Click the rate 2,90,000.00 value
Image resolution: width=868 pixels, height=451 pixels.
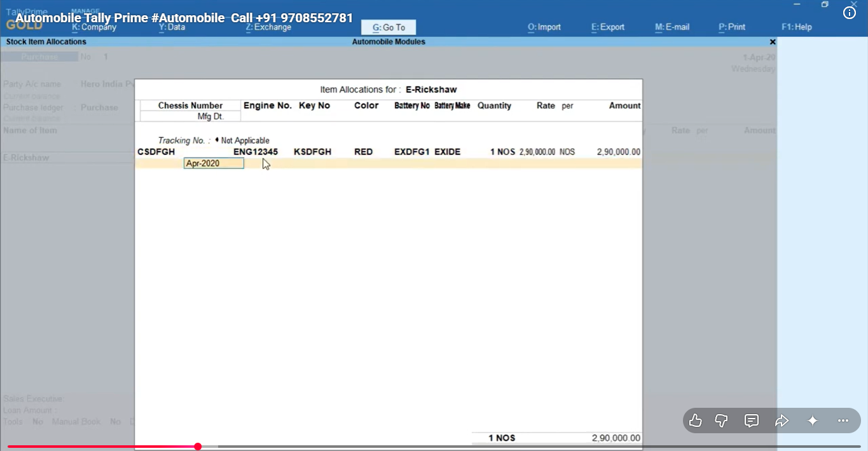[537, 152]
